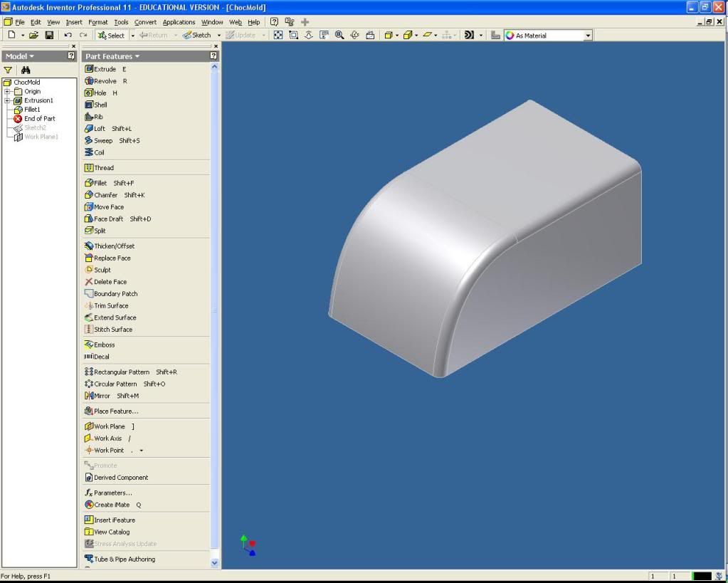This screenshot has width=728, height=583.
Task: Click the Sketch toolbar button
Action: pyautogui.click(x=197, y=35)
